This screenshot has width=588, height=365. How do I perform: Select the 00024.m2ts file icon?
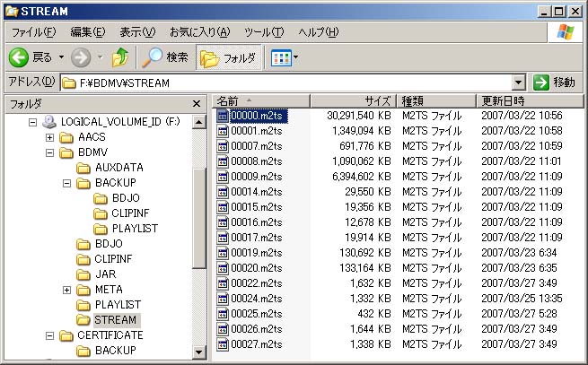click(x=223, y=299)
